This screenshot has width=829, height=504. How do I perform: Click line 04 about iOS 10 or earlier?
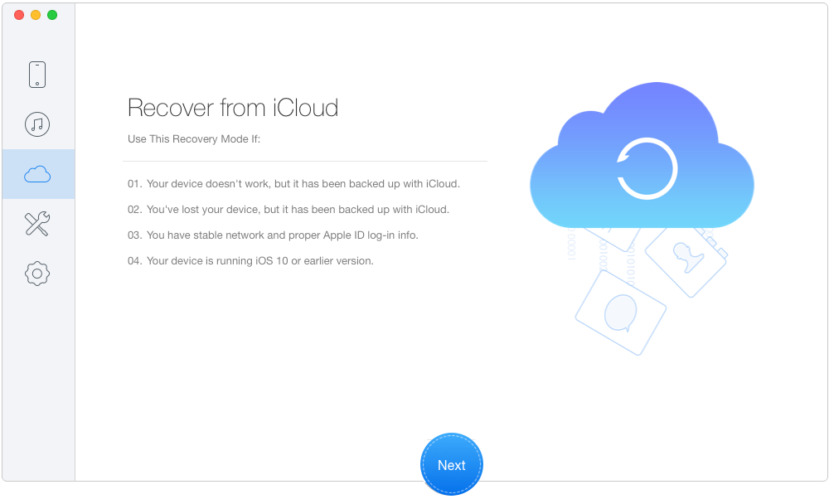(250, 261)
